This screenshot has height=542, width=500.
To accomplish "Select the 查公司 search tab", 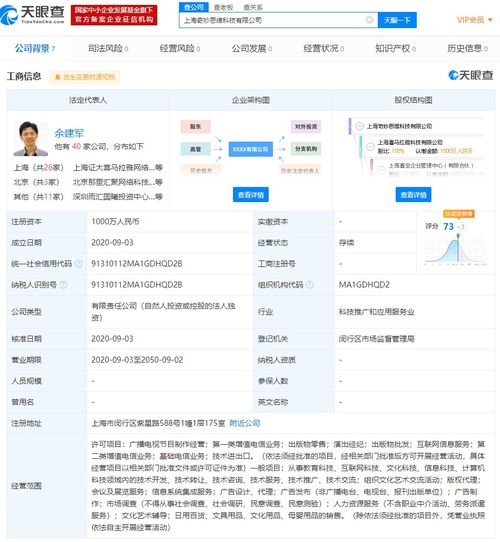I will (x=194, y=7).
